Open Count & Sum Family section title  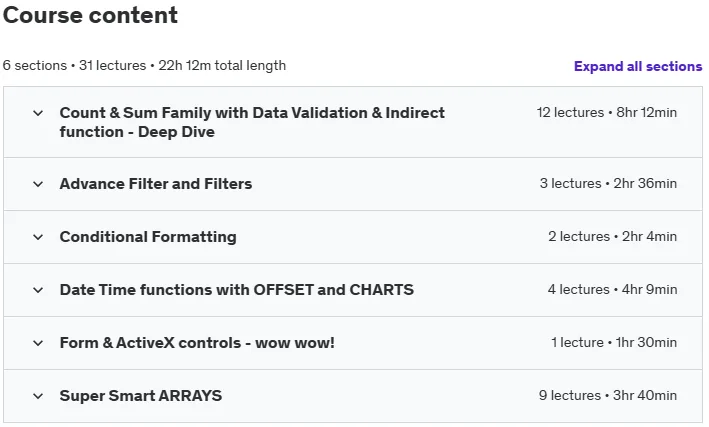[x=252, y=122]
